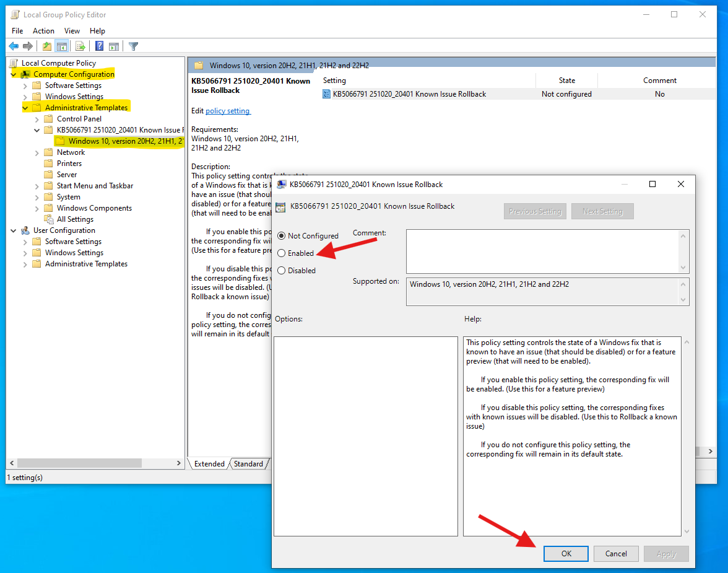Click the Filter toolbar icon
Screen dimensions: 728x573
(x=132, y=46)
